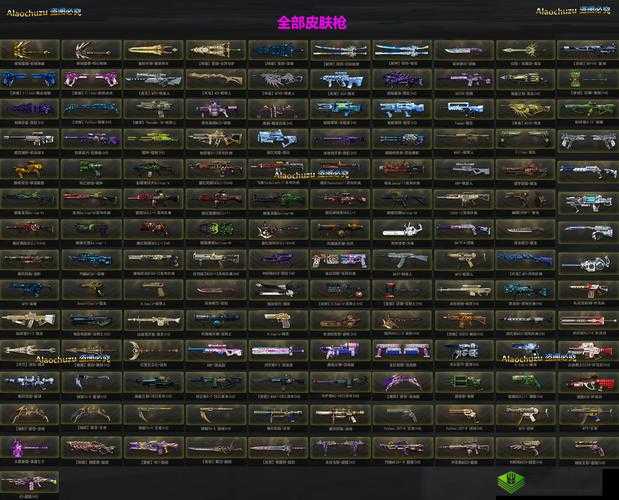Image resolution: width=619 pixels, height=500 pixels.
Task: Select the golden sword skin in top row
Action: click(153, 49)
